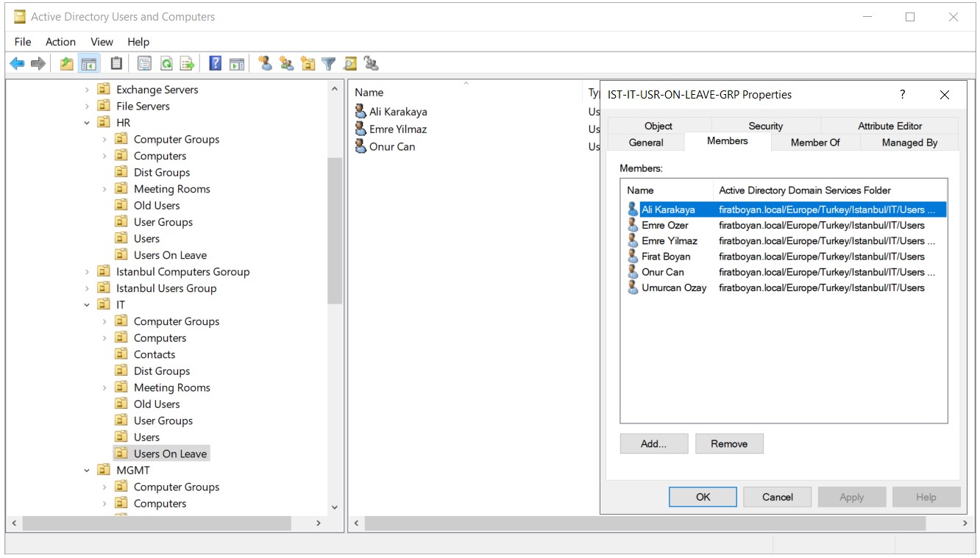The image size is (980, 558).
Task: Expand Istanbul Computers Goroup node
Action: pyautogui.click(x=87, y=272)
